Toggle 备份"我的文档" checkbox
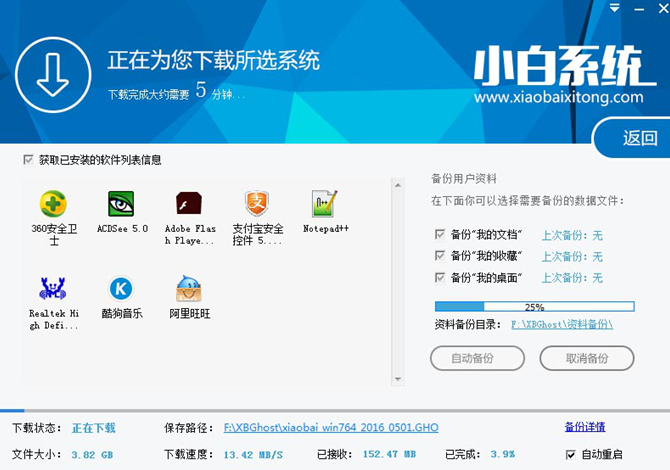 [x=440, y=234]
